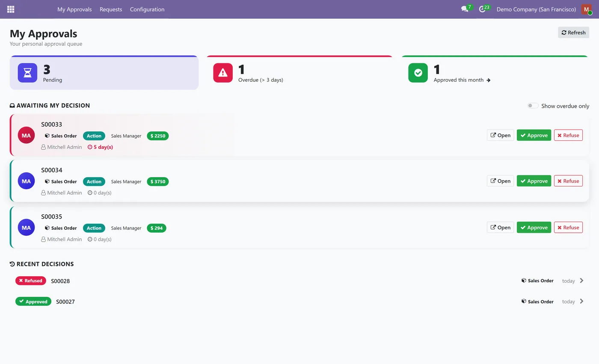Click the Approved status badge
This screenshot has width=599, height=364.
pyautogui.click(x=33, y=302)
